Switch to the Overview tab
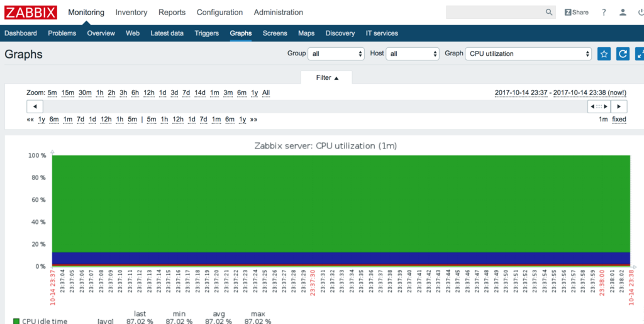Viewport: 644px width, 324px height. pyautogui.click(x=101, y=33)
